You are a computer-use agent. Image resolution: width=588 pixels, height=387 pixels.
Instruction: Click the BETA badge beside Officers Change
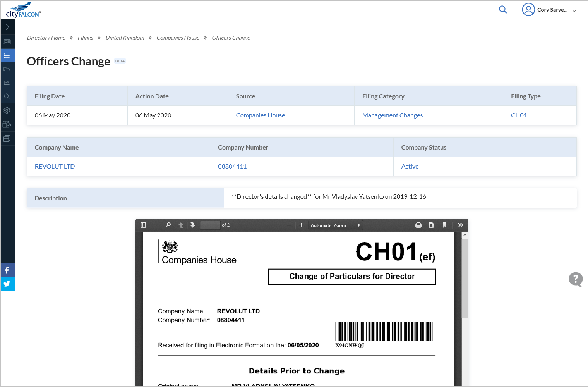120,61
